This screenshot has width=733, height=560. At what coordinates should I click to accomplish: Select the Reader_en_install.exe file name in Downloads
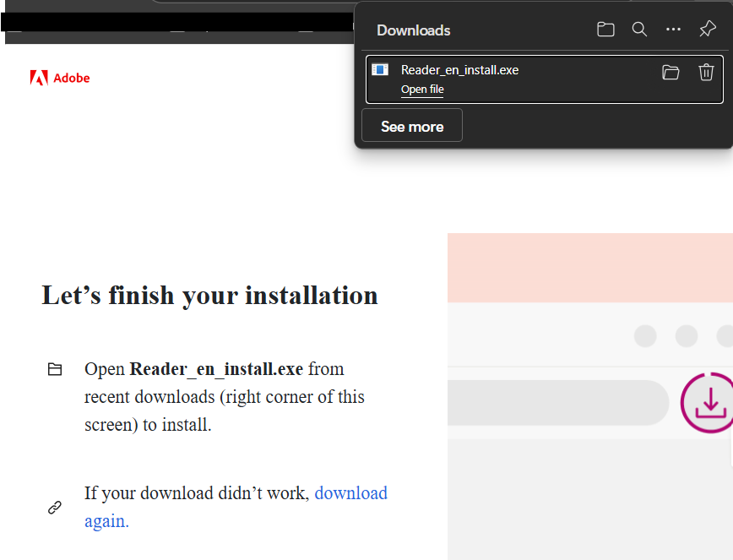tap(459, 70)
